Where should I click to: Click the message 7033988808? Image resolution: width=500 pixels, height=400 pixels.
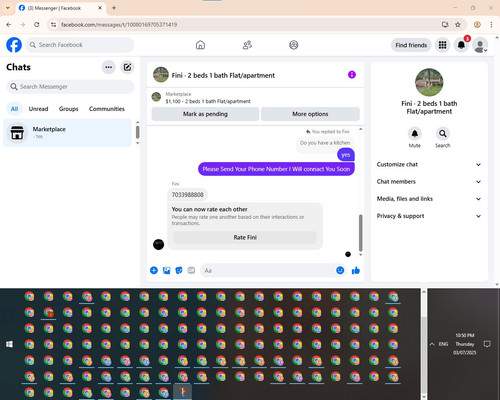pyautogui.click(x=187, y=195)
